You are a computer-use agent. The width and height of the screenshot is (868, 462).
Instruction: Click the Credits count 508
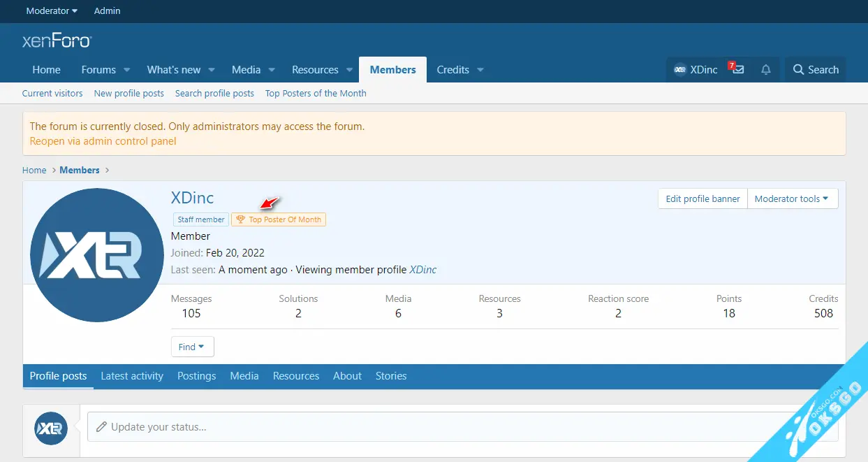[824, 313]
